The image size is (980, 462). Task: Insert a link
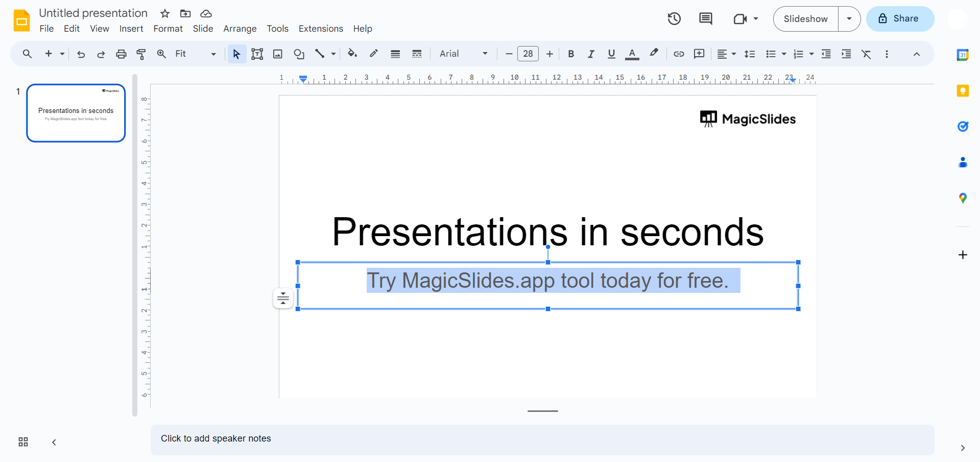pos(679,54)
